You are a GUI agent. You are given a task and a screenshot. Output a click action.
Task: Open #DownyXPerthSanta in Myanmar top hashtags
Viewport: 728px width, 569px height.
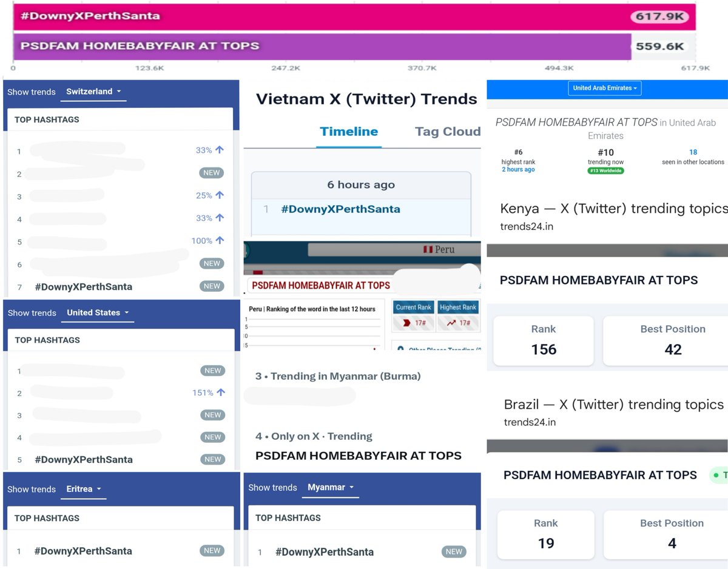[325, 553]
